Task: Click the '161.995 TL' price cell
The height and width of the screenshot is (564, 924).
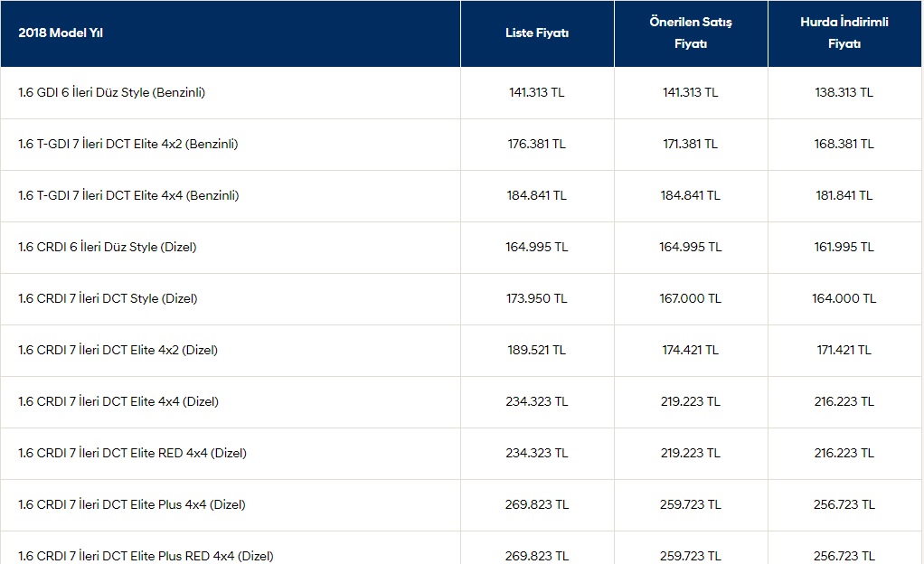Action: coord(844,248)
